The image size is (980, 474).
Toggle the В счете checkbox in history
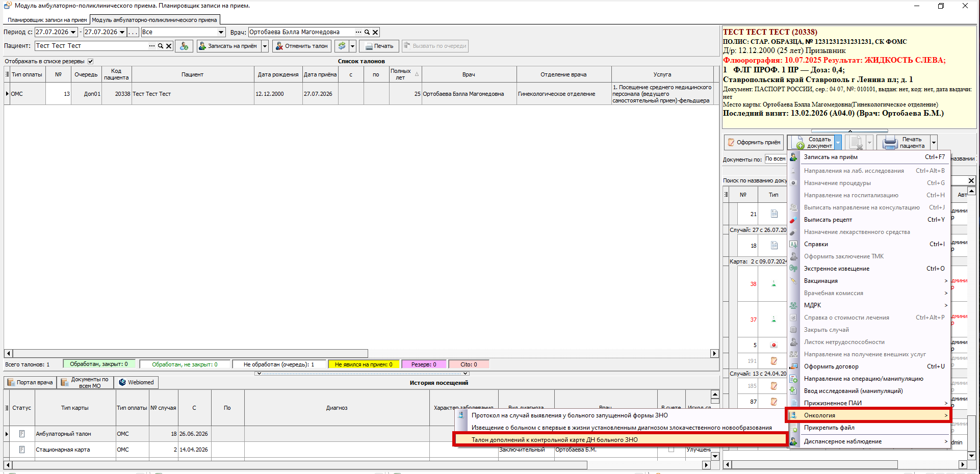click(671, 449)
